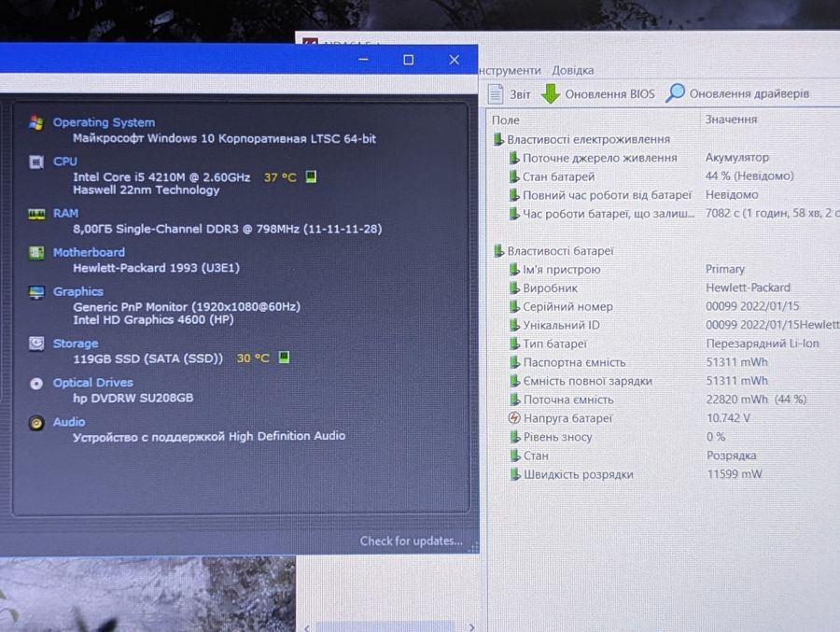The height and width of the screenshot is (632, 840).
Task: Click the Audio speaker icon
Action: (x=36, y=423)
